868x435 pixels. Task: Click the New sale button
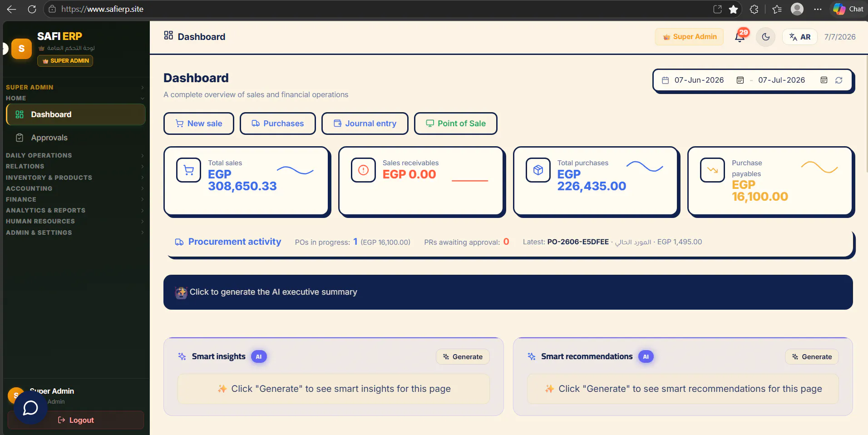(199, 124)
